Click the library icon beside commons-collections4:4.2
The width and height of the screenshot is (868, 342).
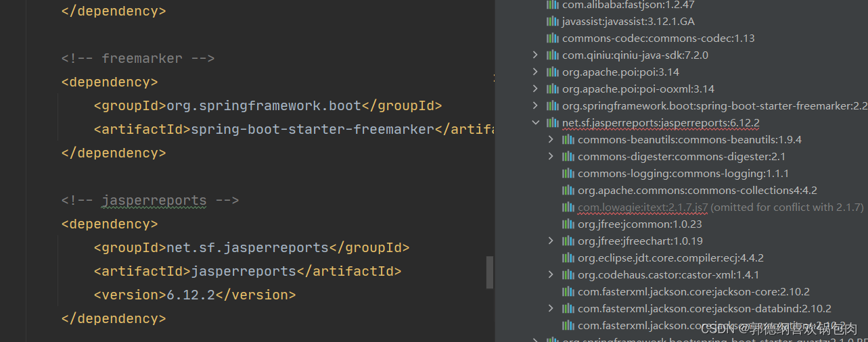568,190
